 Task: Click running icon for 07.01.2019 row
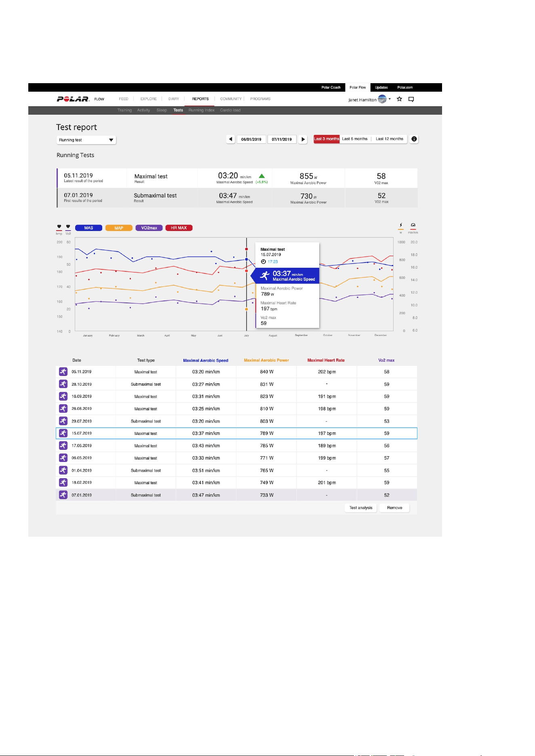[x=63, y=495]
